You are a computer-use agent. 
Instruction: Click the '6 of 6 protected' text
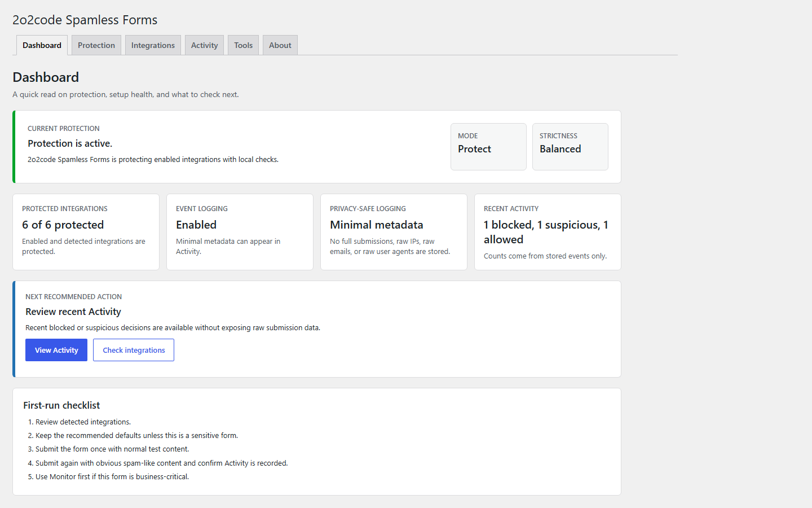coord(63,225)
